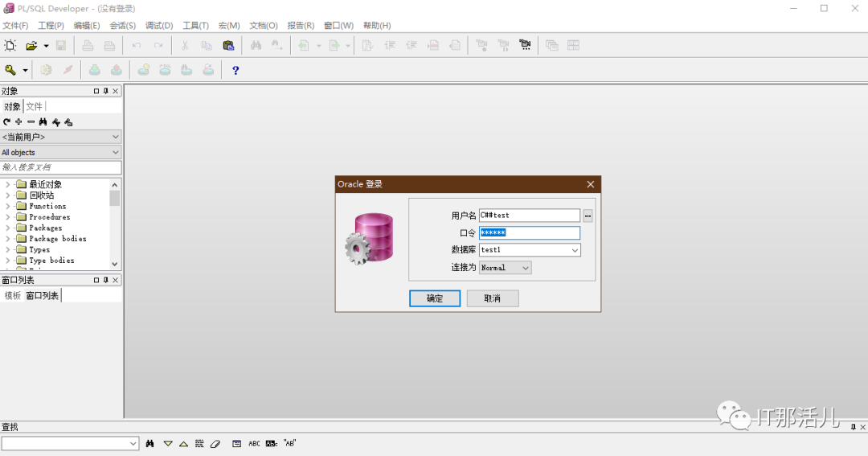Select the Package bodies tree item
868x456 pixels.
58,239
